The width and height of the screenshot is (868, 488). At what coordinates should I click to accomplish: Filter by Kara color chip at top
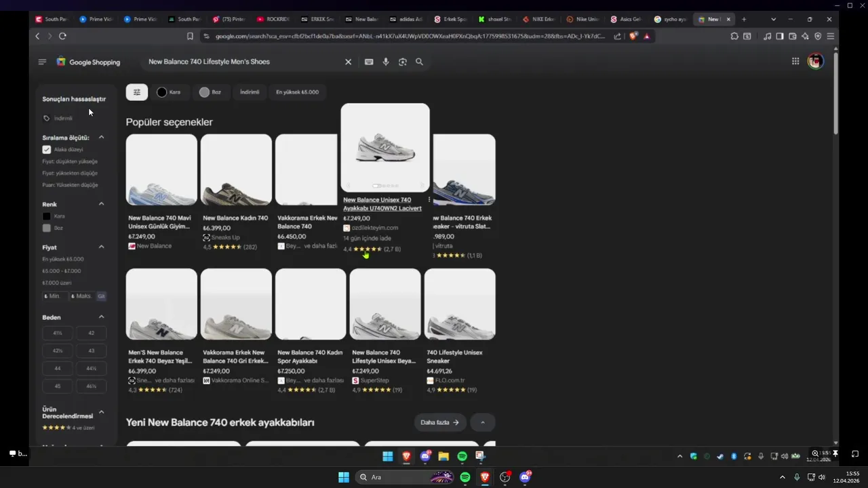click(170, 92)
